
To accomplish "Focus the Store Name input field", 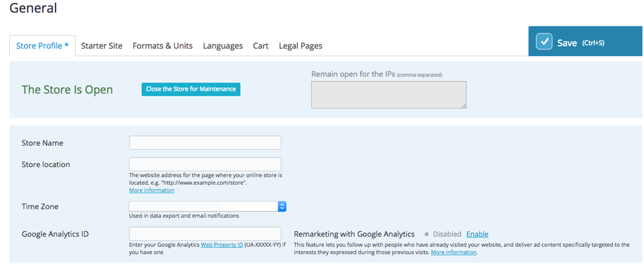I will coord(205,143).
